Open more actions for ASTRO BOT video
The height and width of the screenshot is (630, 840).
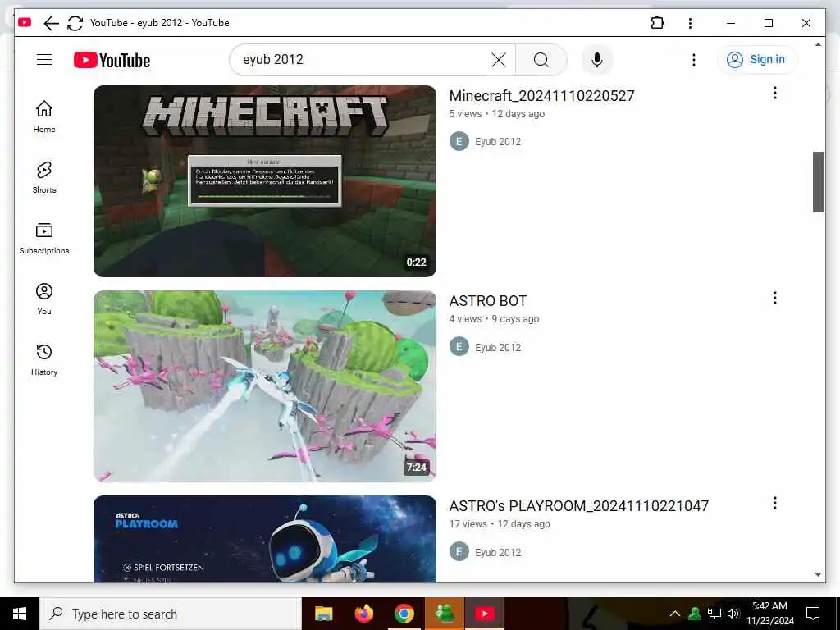pyautogui.click(x=774, y=298)
